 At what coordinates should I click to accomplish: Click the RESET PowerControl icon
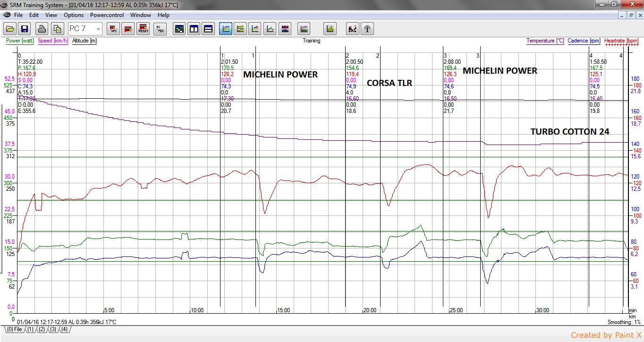pyautogui.click(x=143, y=29)
